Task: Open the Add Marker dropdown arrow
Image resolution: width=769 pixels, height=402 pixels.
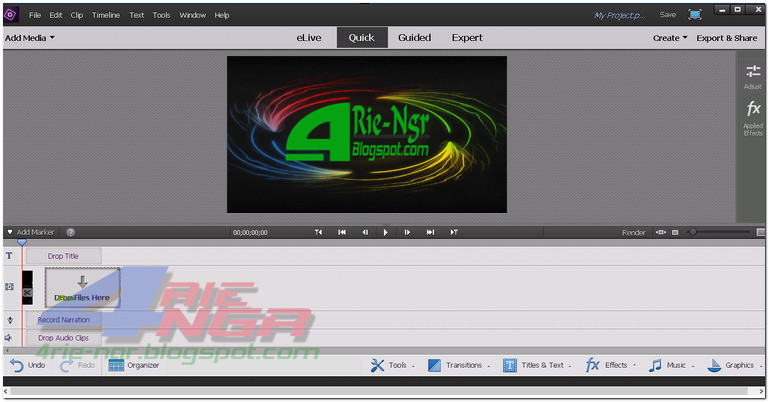Action: 10,232
